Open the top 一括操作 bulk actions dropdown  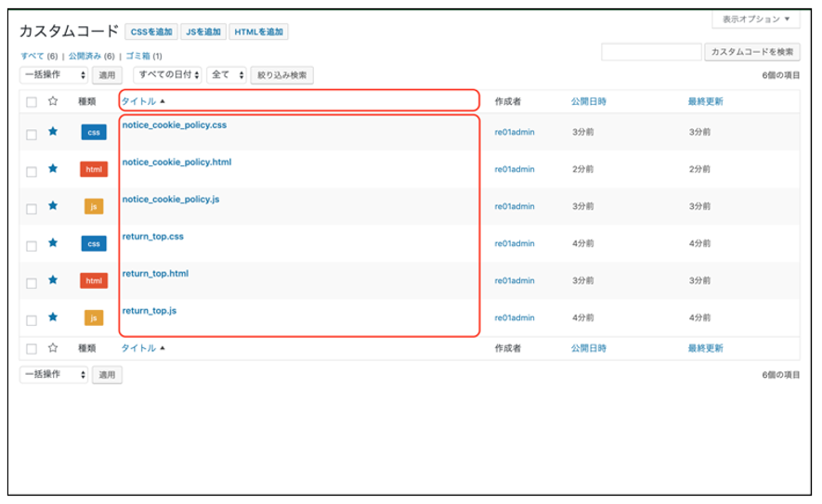click(x=55, y=75)
